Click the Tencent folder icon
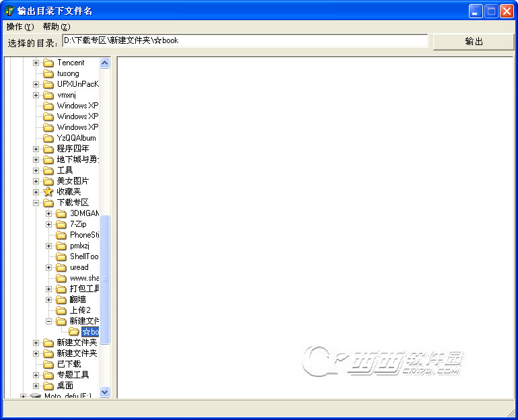Viewport: 518px width, 420px height. (x=48, y=63)
